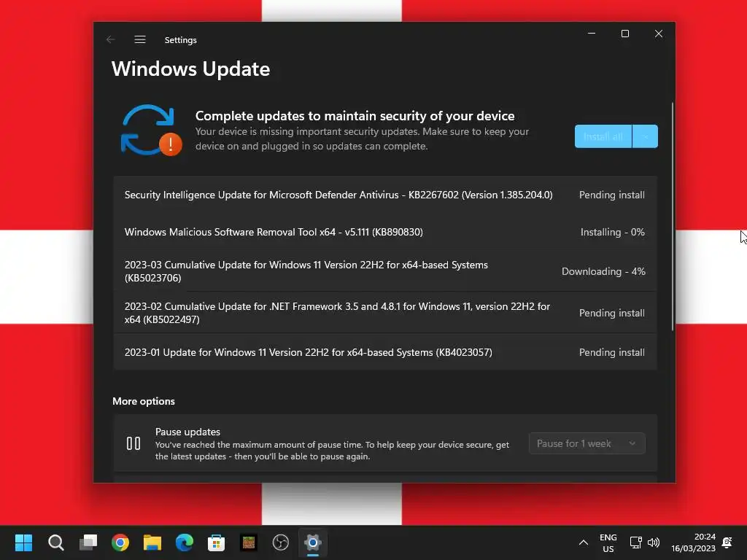The width and height of the screenshot is (747, 560).
Task: Click the Complete updates to maintain security heading
Action: (x=355, y=116)
